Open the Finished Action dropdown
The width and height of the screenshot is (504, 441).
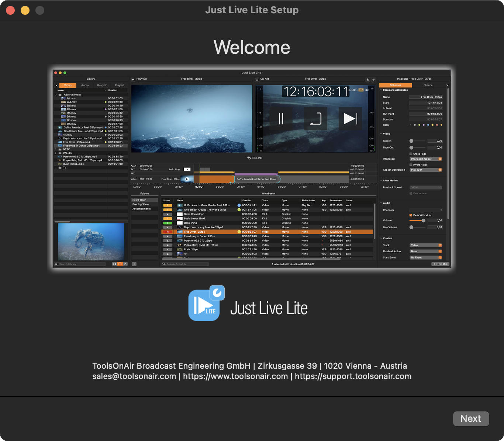pos(426,251)
